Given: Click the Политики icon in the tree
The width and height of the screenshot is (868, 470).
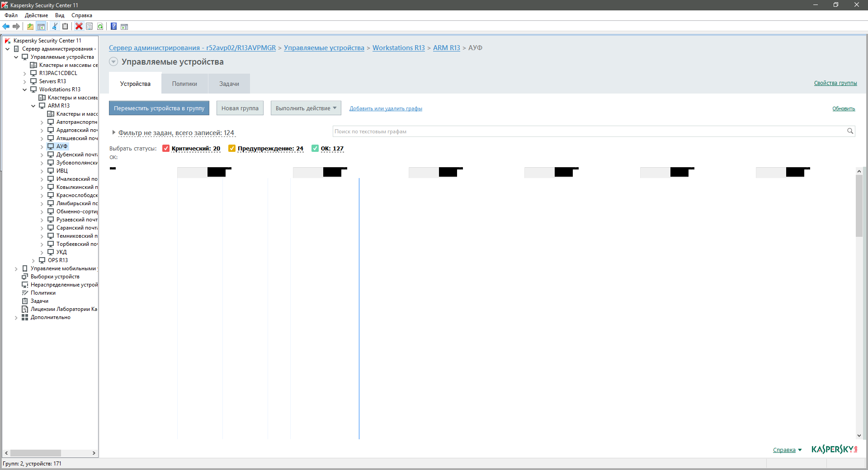Looking at the screenshot, I should tap(25, 293).
